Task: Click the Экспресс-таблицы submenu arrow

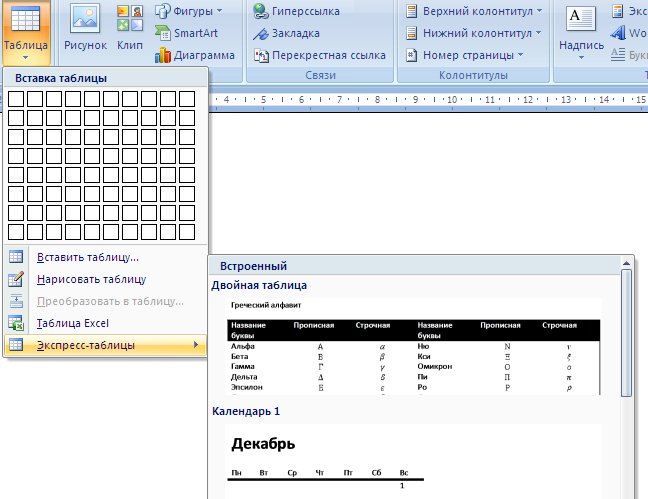Action: 196,344
